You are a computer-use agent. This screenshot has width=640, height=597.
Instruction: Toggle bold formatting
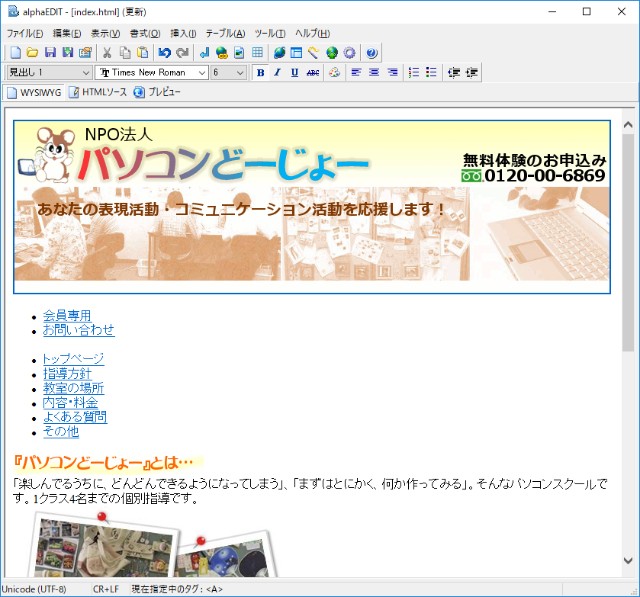coord(260,72)
